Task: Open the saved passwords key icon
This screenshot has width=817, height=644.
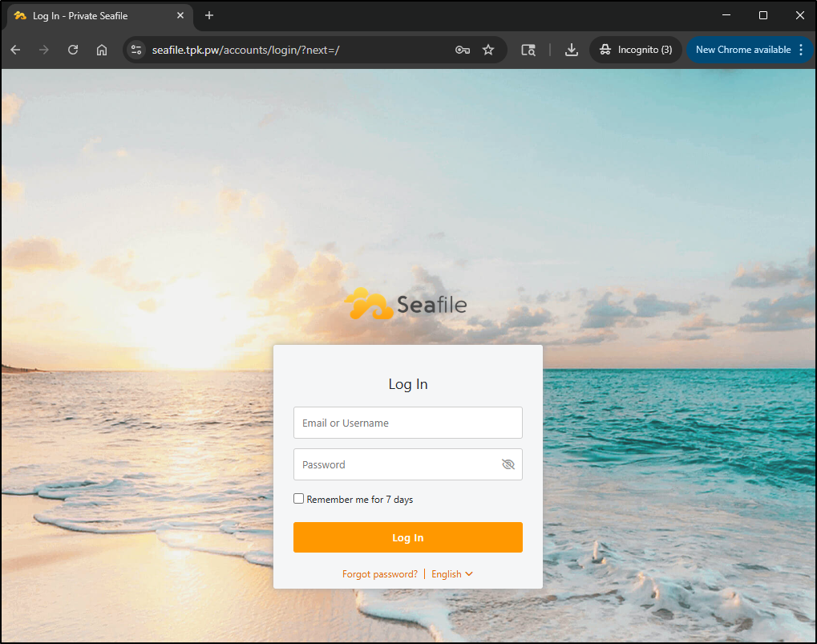Action: coord(462,50)
